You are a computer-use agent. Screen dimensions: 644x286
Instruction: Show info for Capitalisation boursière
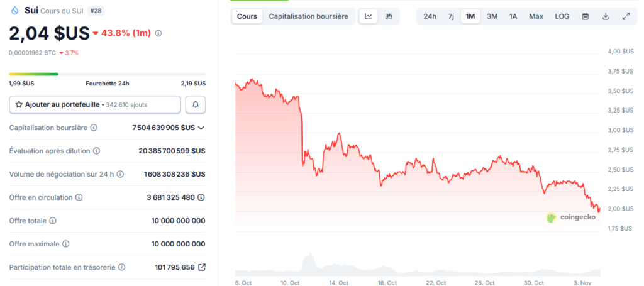coord(94,128)
